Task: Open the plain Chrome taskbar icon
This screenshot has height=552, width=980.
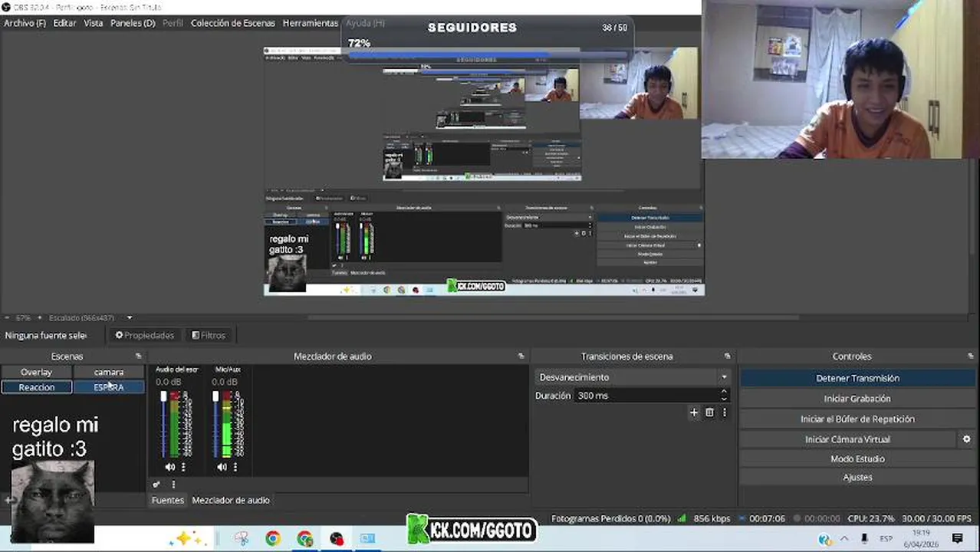Action: pyautogui.click(x=273, y=539)
